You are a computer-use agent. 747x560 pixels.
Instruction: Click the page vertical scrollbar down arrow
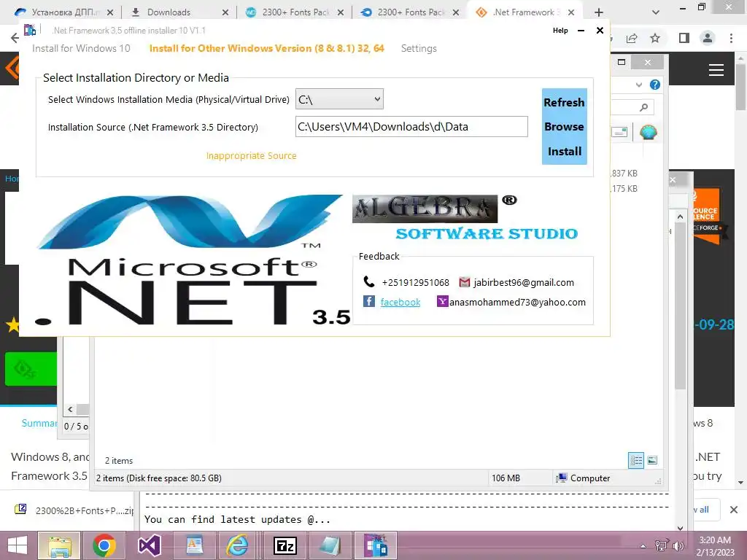point(740,483)
